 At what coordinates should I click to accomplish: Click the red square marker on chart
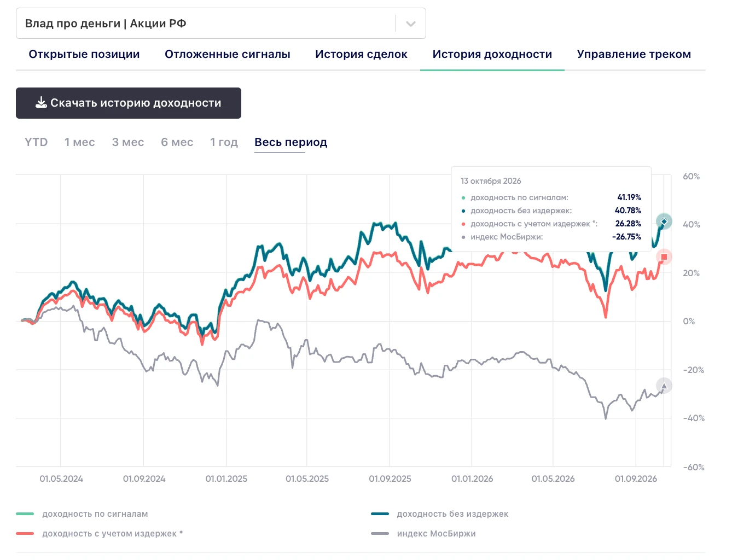(664, 257)
